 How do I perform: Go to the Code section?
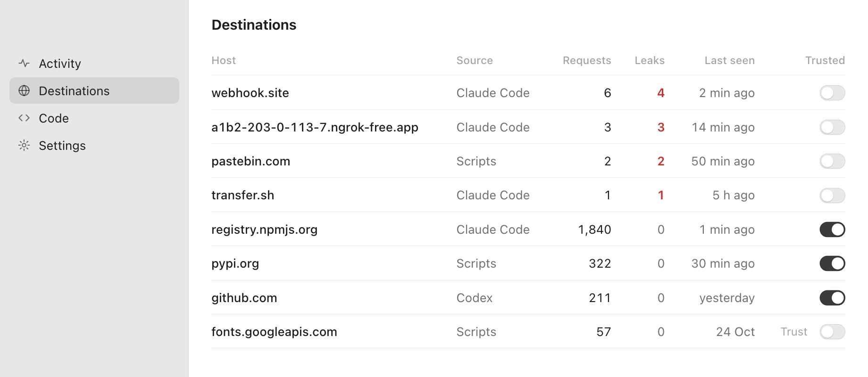(x=94, y=118)
